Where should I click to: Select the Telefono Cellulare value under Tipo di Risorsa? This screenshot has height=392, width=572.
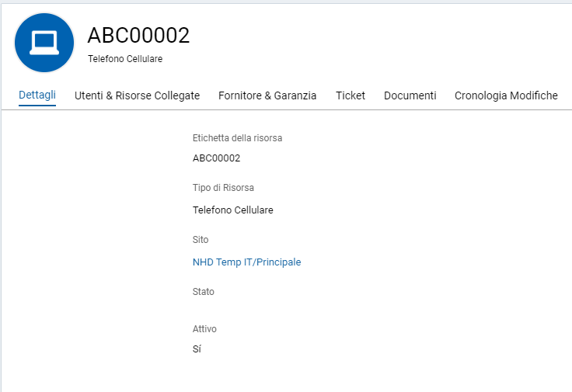pyautogui.click(x=232, y=210)
